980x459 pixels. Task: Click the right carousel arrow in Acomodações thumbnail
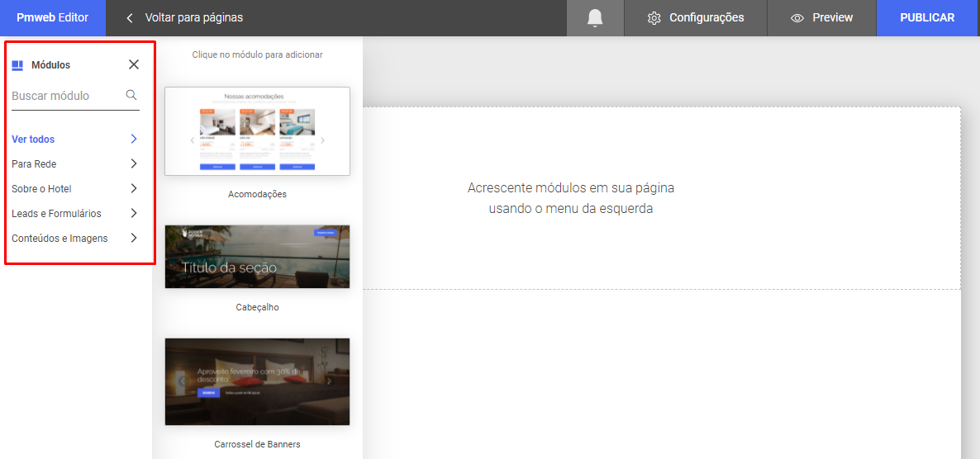pyautogui.click(x=322, y=140)
